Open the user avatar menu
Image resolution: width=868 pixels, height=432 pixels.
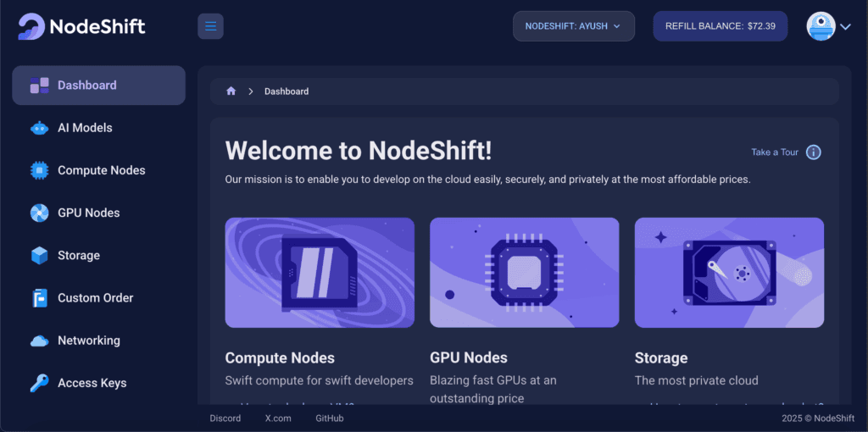tap(821, 26)
